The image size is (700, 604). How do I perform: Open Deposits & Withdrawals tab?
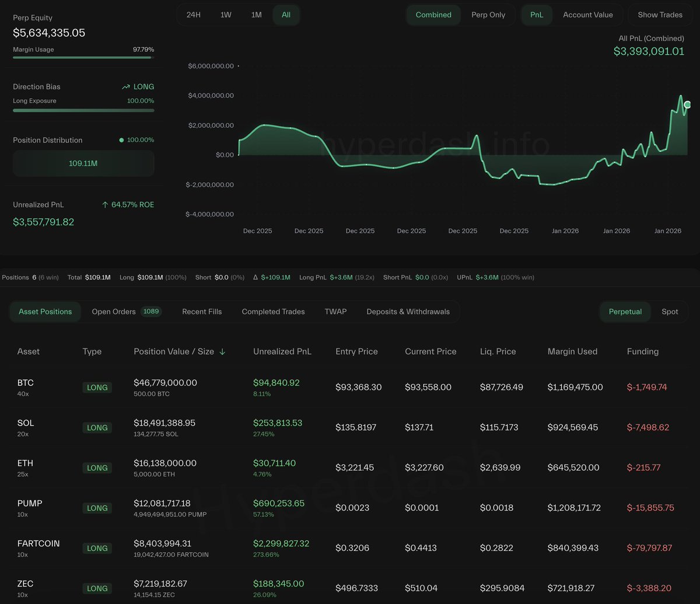pyautogui.click(x=408, y=312)
